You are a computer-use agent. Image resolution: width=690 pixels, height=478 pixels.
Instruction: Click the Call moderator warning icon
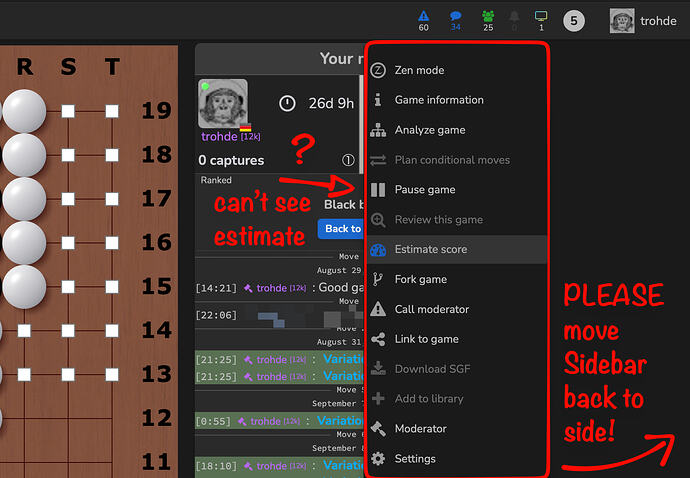pos(378,309)
